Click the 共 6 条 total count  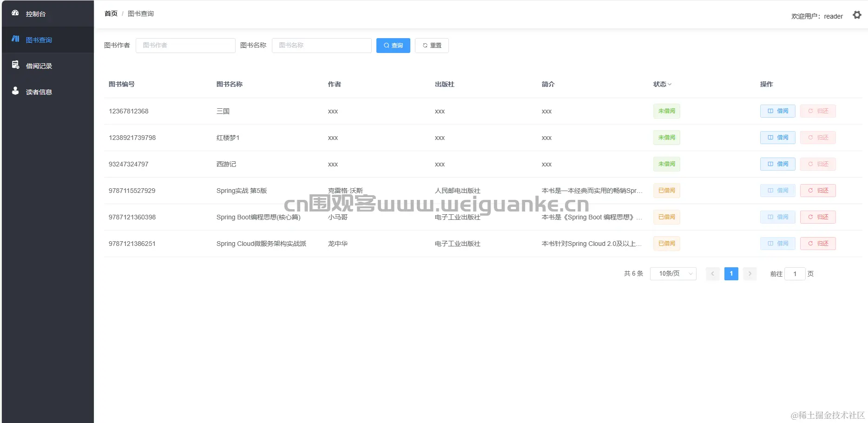[x=633, y=274]
